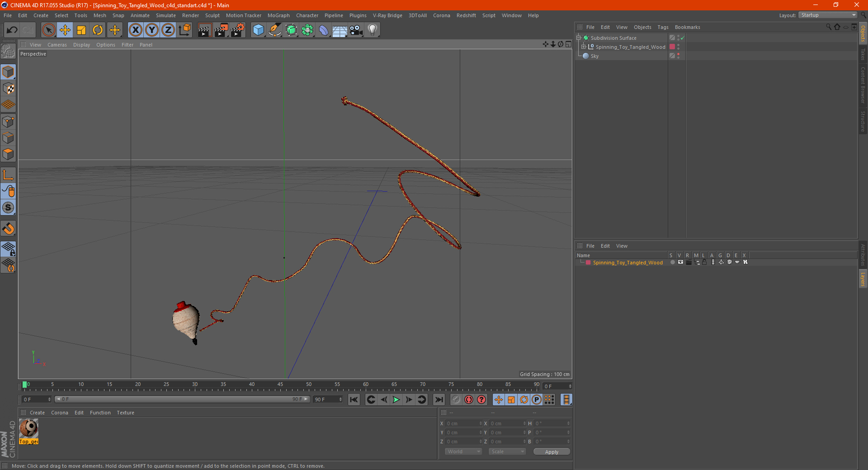Toggle Sky visibility dots
This screenshot has width=868, height=470.
click(678, 56)
